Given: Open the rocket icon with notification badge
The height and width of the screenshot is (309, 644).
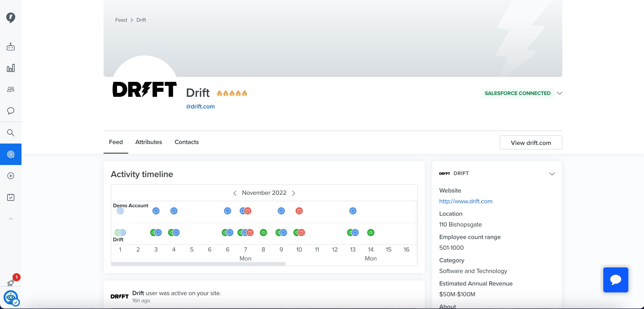Looking at the screenshot, I should (11, 283).
